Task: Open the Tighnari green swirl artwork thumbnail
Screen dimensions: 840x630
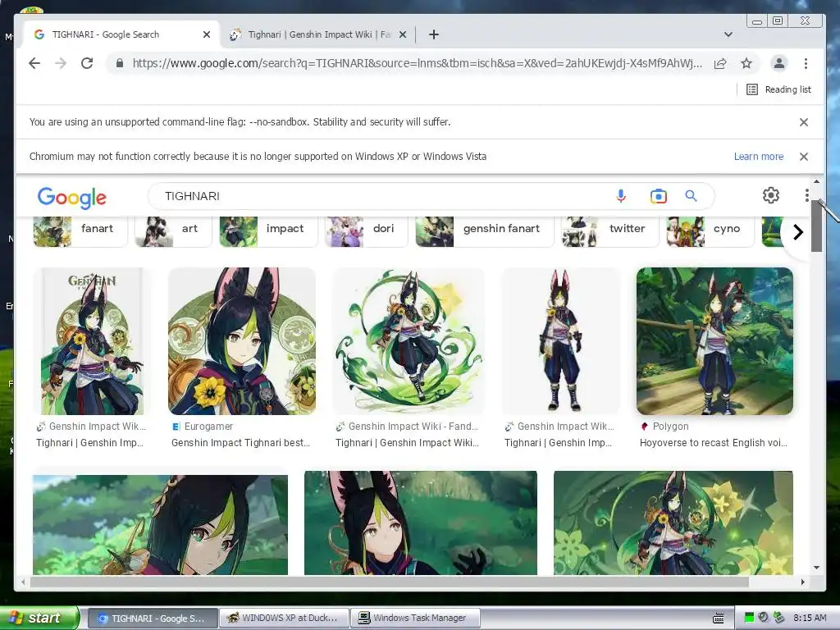Action: [x=409, y=341]
